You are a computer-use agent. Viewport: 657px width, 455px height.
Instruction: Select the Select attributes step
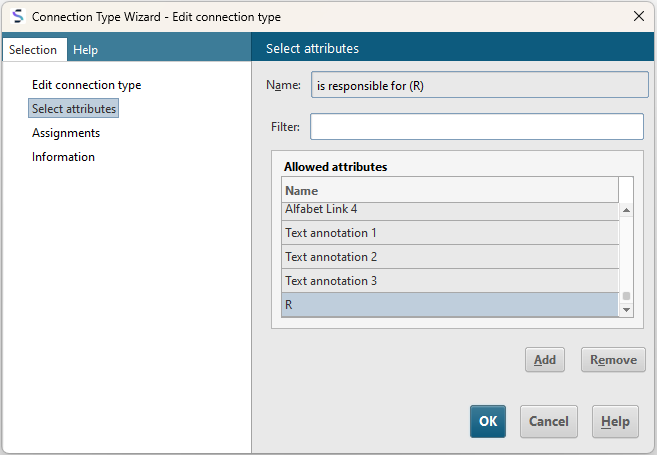click(x=74, y=109)
